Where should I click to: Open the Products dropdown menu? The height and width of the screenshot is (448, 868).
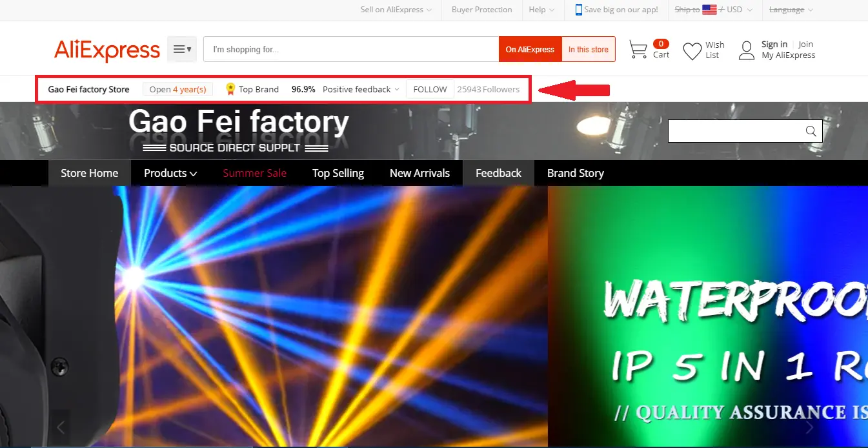click(169, 173)
